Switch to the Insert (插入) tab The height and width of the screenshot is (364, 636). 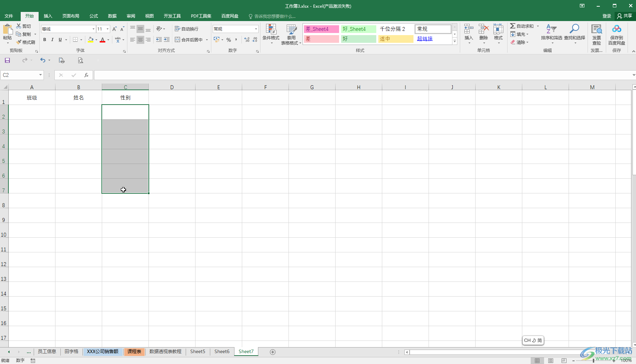(48, 16)
